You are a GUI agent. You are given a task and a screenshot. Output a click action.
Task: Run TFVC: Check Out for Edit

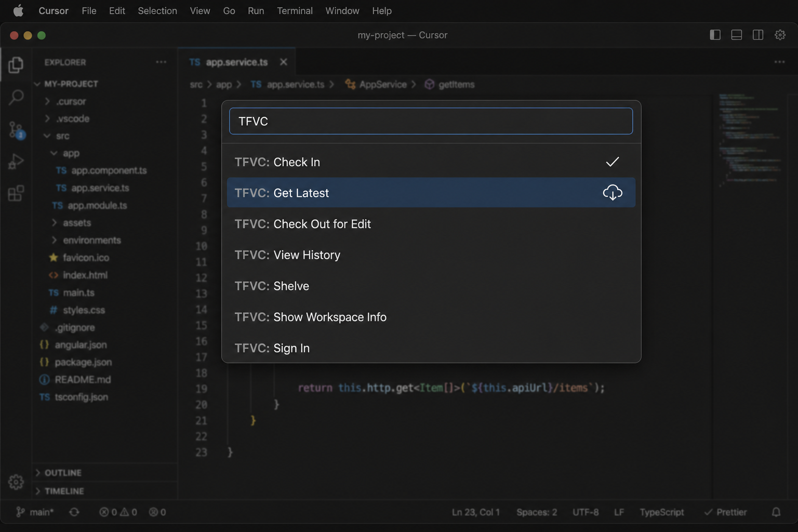pyautogui.click(x=431, y=224)
